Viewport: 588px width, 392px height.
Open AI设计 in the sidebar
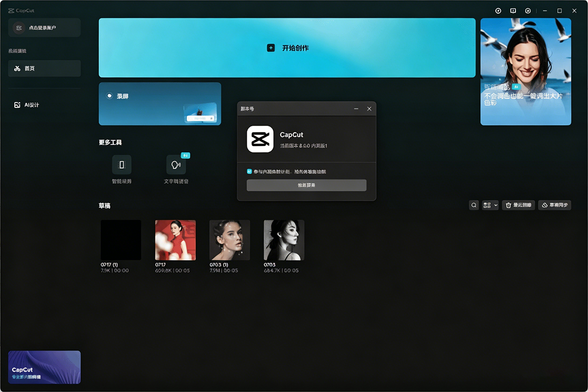coord(45,105)
